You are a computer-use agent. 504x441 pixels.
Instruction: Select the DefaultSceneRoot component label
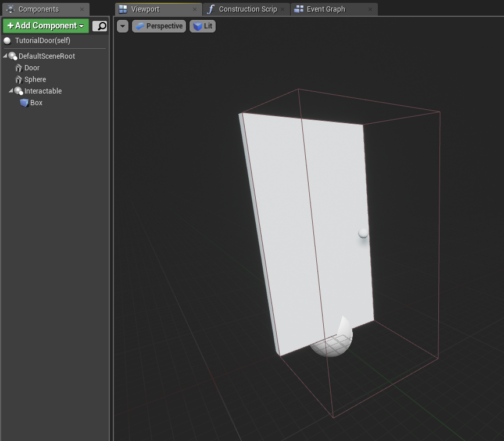[47, 56]
